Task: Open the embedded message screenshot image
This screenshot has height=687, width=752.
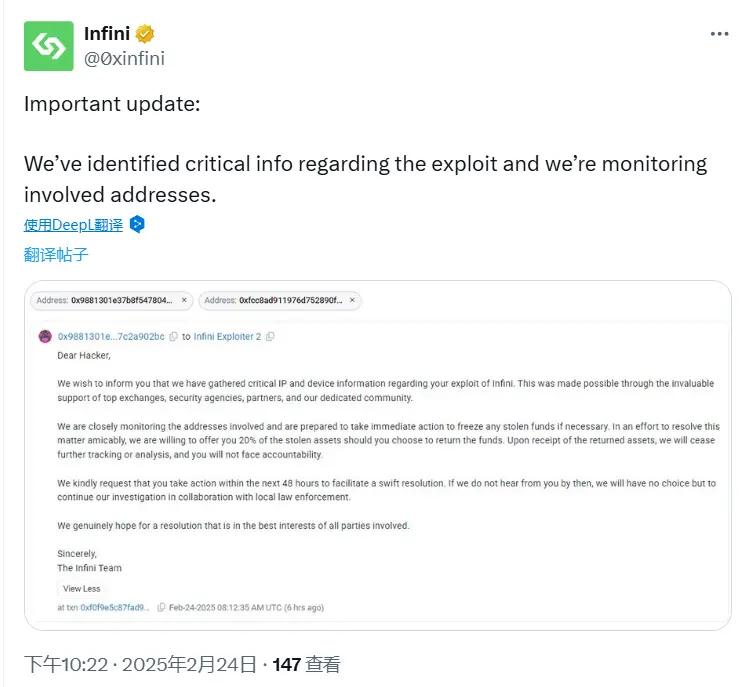Action: tap(377, 455)
